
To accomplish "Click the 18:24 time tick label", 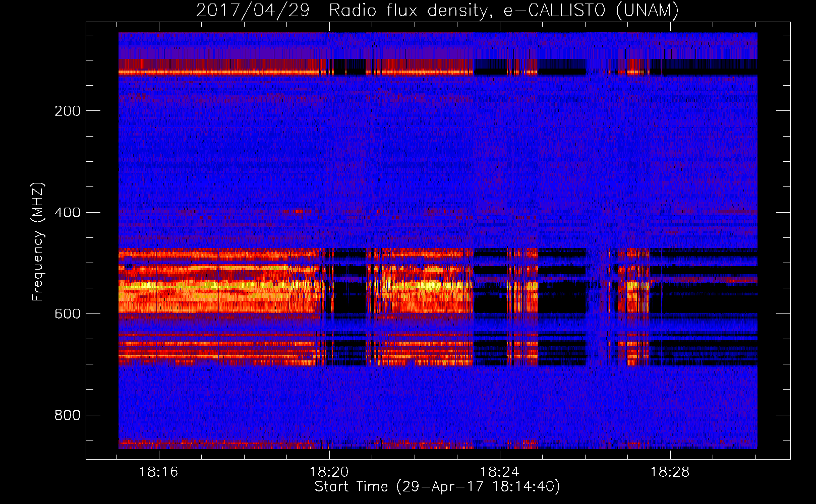I will pos(499,472).
